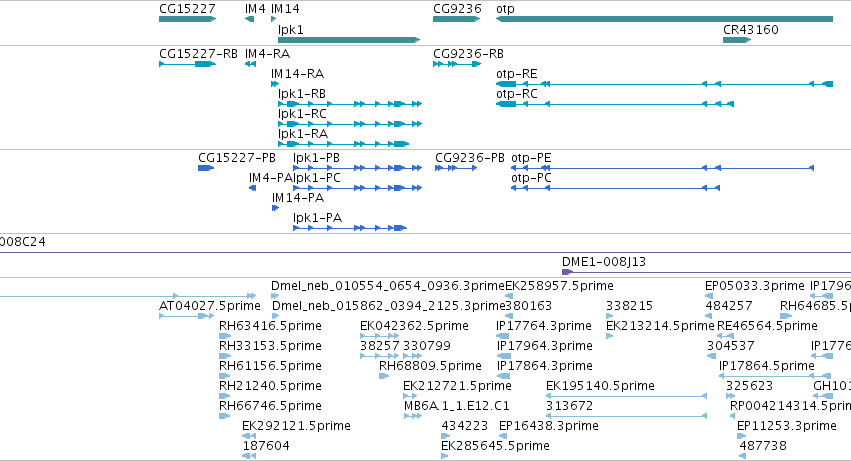The image size is (851, 461).
Task: Select the otp-PC coding glyph
Action: click(x=615, y=188)
